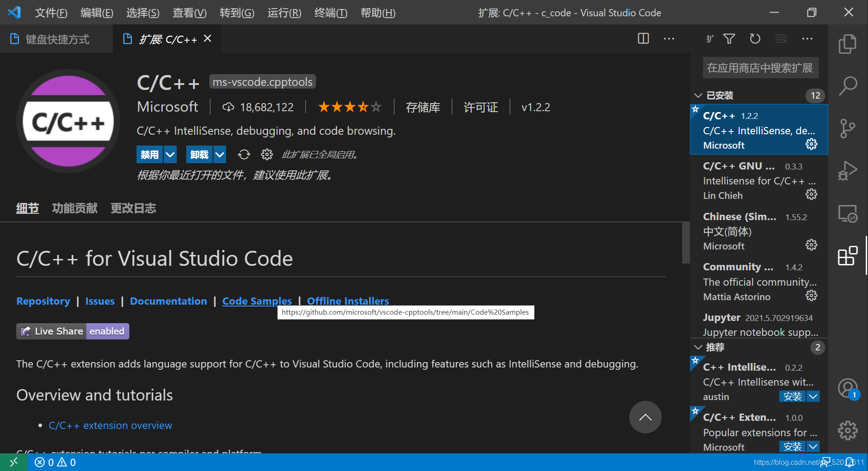
Task: Install the C++ Intellisense extension by austin
Action: (x=793, y=396)
